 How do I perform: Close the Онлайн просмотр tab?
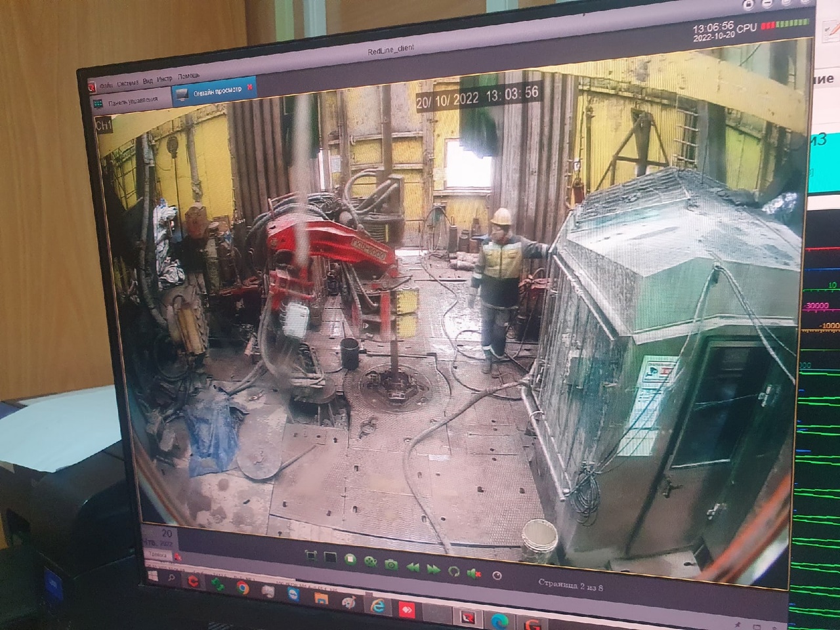pos(249,87)
